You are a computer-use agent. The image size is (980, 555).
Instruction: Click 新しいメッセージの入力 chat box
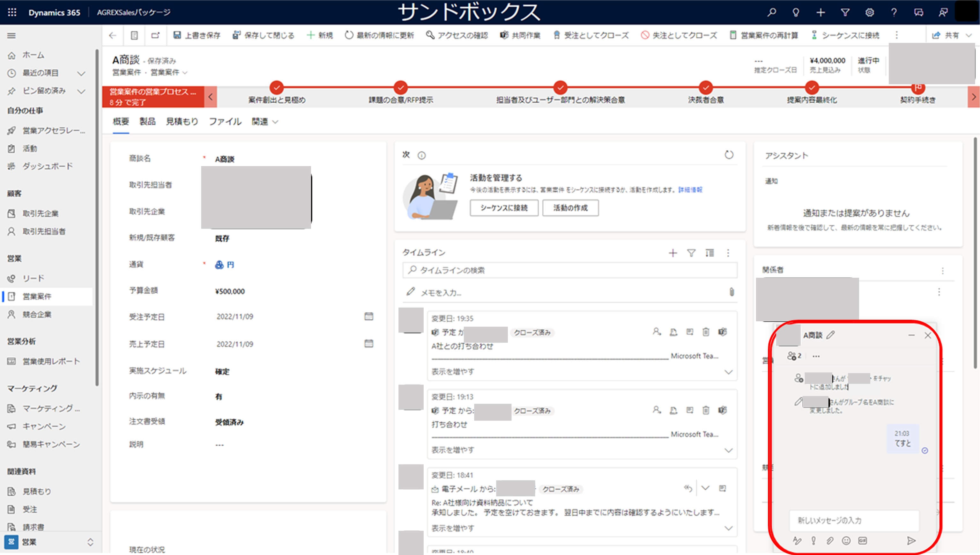(854, 521)
